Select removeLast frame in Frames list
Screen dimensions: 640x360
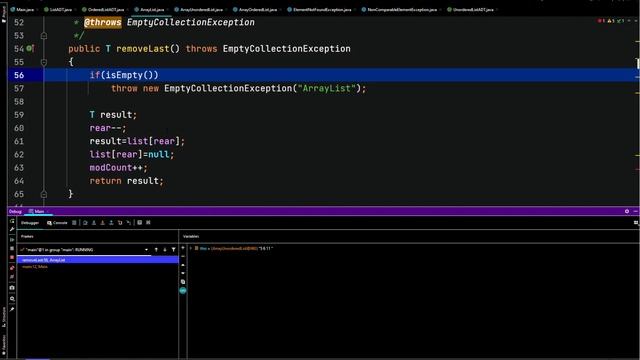tap(98, 260)
